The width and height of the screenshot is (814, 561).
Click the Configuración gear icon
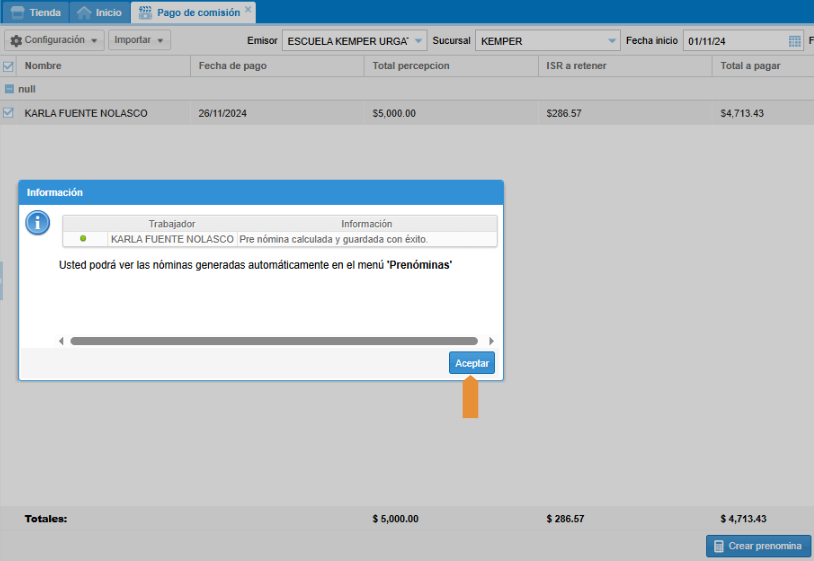click(16, 40)
